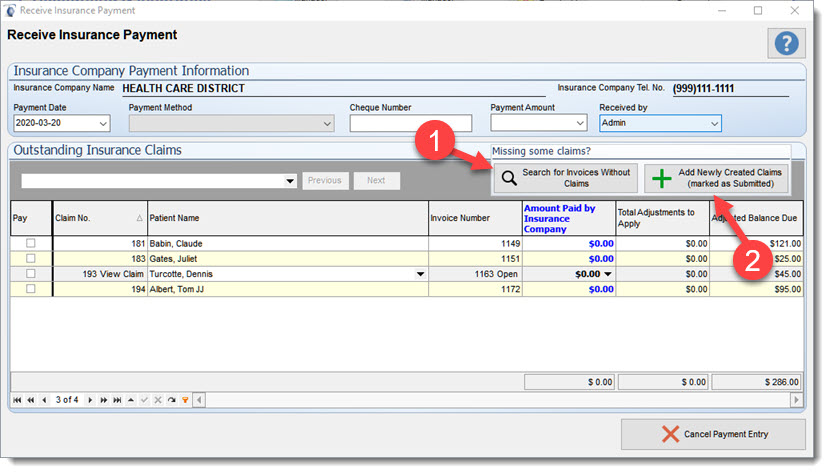The image size is (829, 473).
Task: Click the $286.00 total balance field
Action: [x=757, y=382]
